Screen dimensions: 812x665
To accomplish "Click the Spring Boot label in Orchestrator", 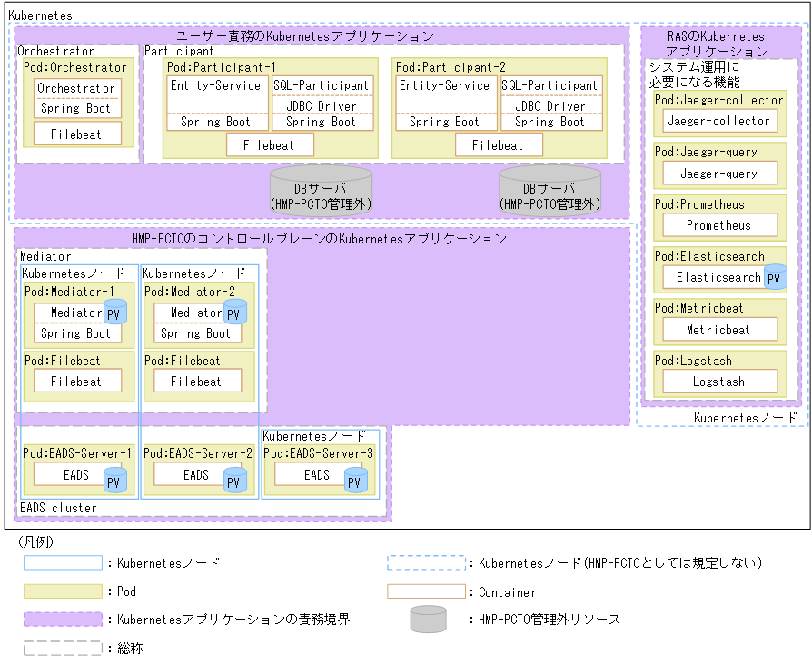I will [77, 107].
